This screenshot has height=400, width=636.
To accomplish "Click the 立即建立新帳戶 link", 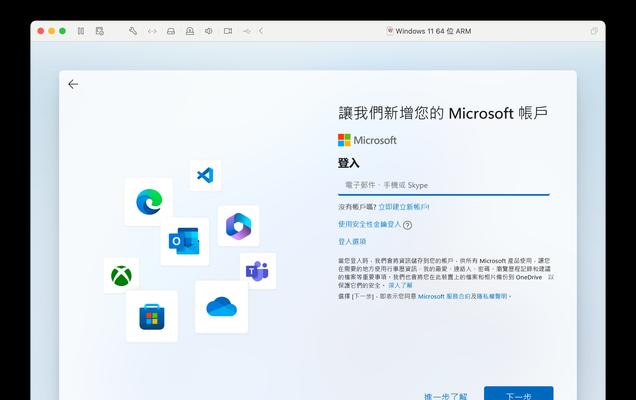I will pos(404,207).
